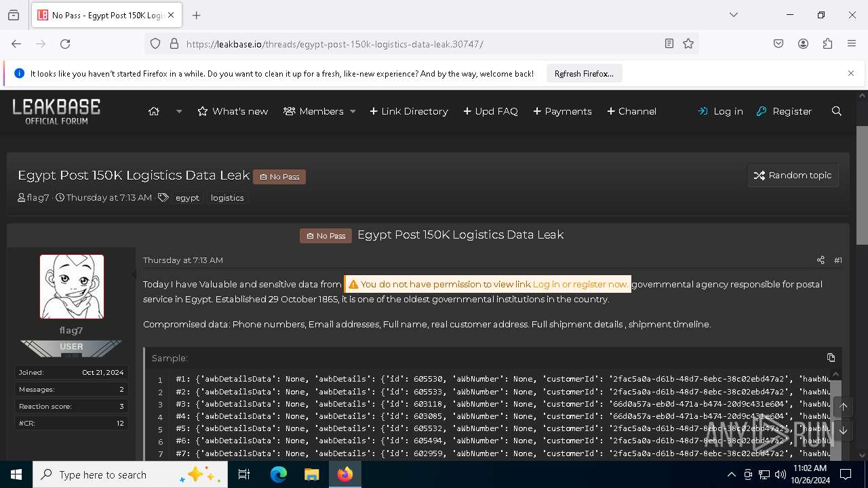The height and width of the screenshot is (488, 868).
Task: View site security padlock information
Action: click(x=174, y=43)
